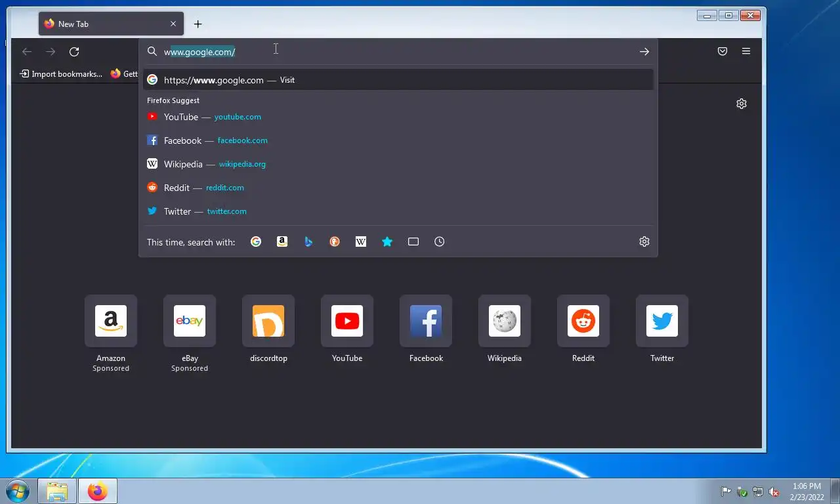The height and width of the screenshot is (504, 840).
Task: Click the Action Center flag tray icon
Action: 726,492
